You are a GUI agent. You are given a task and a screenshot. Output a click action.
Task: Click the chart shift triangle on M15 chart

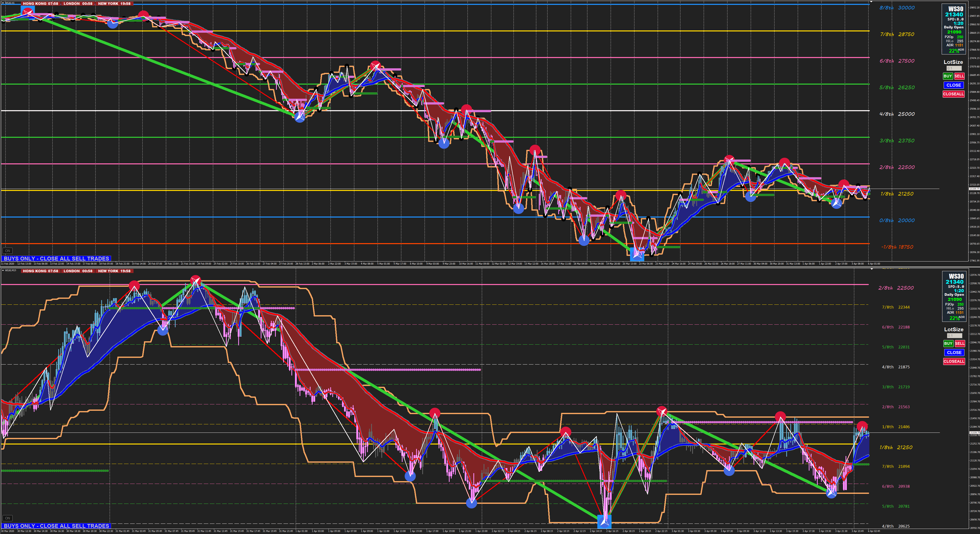(872, 269)
